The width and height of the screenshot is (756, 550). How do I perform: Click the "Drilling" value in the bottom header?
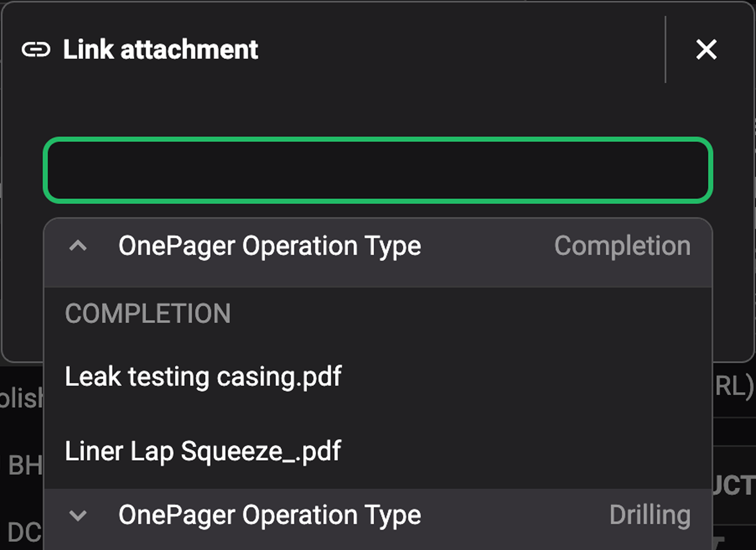point(650,516)
